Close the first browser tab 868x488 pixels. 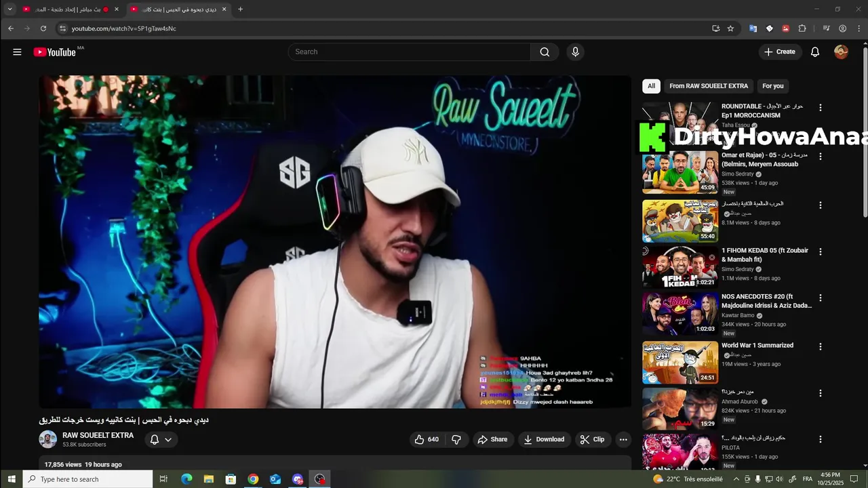(116, 9)
